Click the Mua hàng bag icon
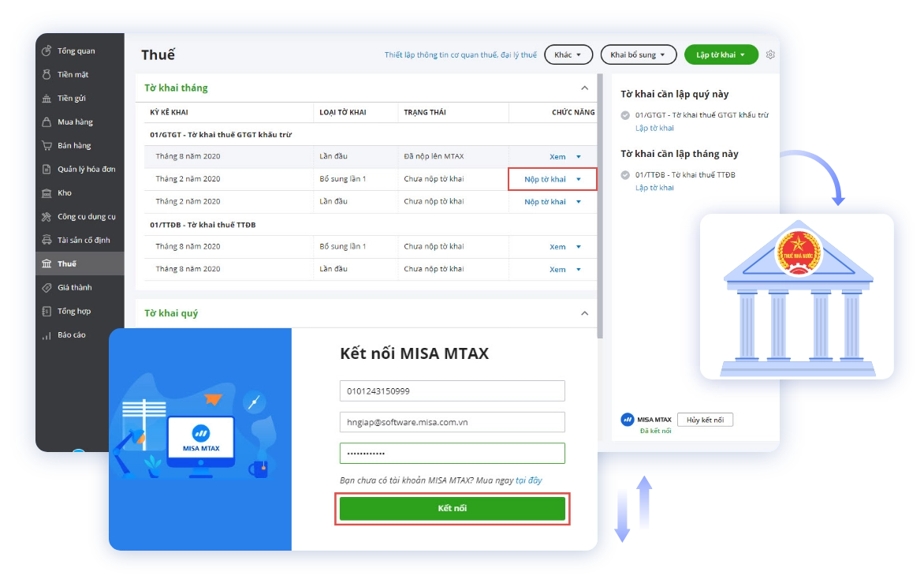The height and width of the screenshot is (583, 924). [47, 122]
